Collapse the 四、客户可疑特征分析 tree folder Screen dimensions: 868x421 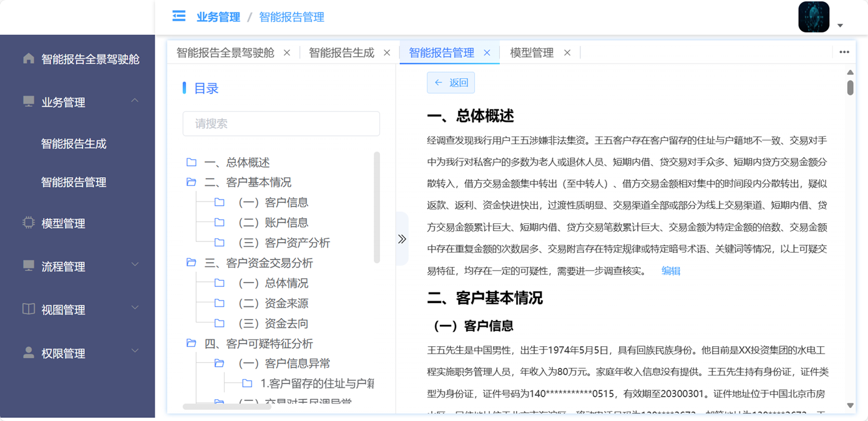point(192,344)
